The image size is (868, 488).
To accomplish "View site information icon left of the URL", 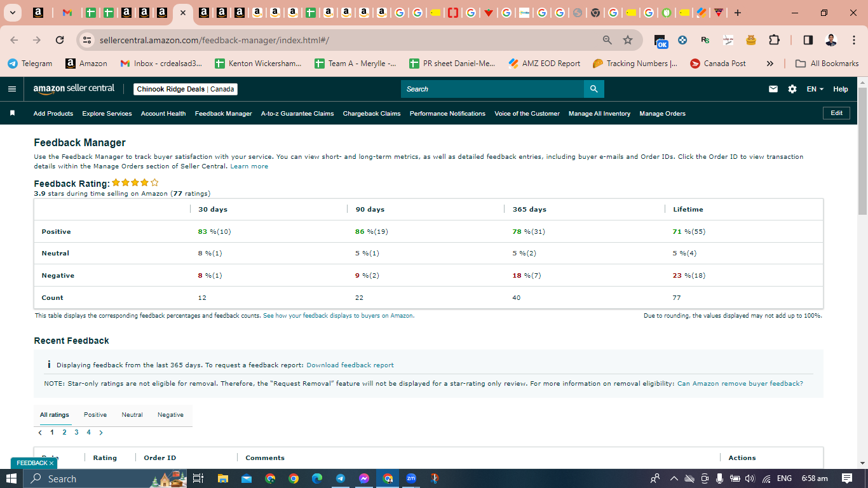I will pyautogui.click(x=87, y=40).
